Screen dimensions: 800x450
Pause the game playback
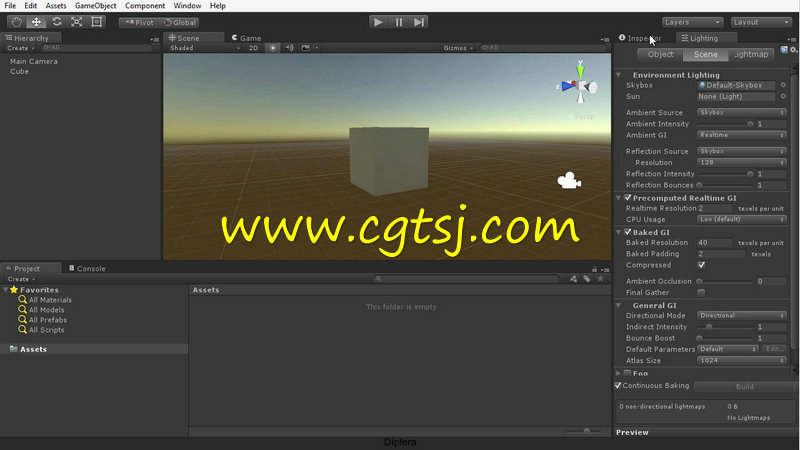pyautogui.click(x=398, y=22)
